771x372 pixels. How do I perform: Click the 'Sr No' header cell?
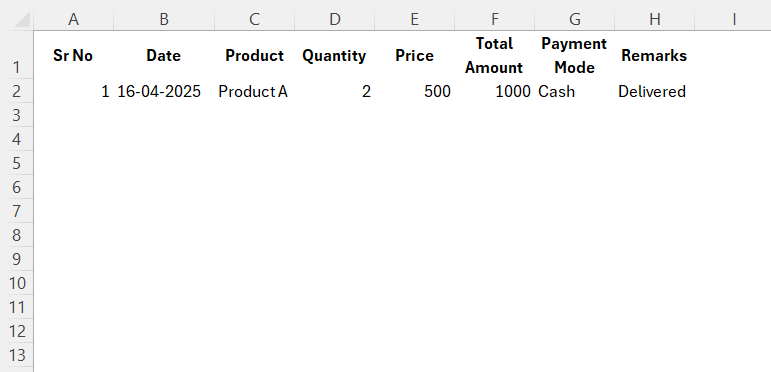pos(73,55)
